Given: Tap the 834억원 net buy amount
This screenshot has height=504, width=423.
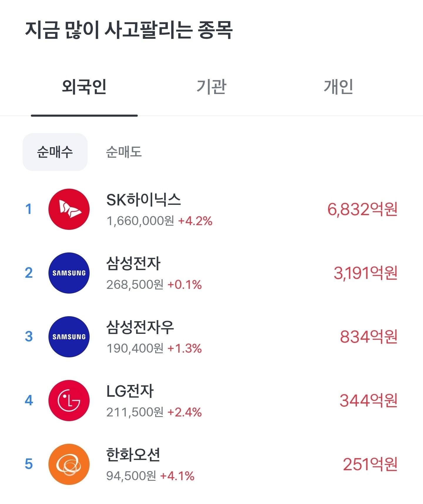Looking at the screenshot, I should [369, 337].
